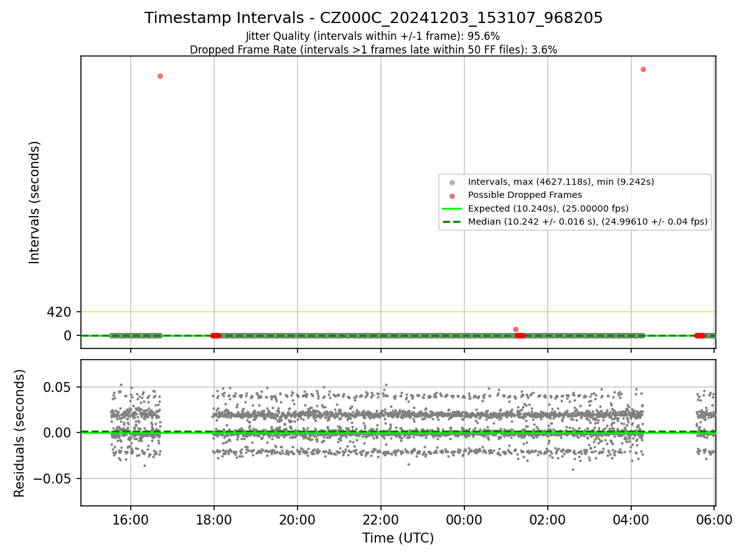
Task: Click the '02:00' time axis label
Action: coord(548,520)
